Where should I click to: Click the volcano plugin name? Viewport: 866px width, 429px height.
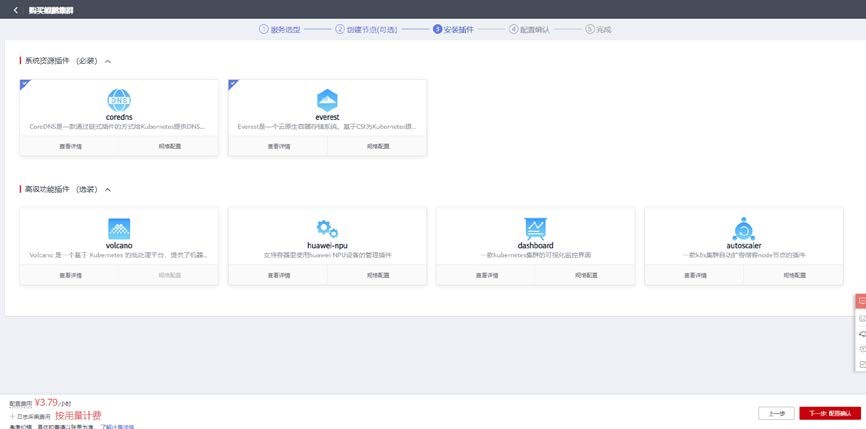point(119,245)
